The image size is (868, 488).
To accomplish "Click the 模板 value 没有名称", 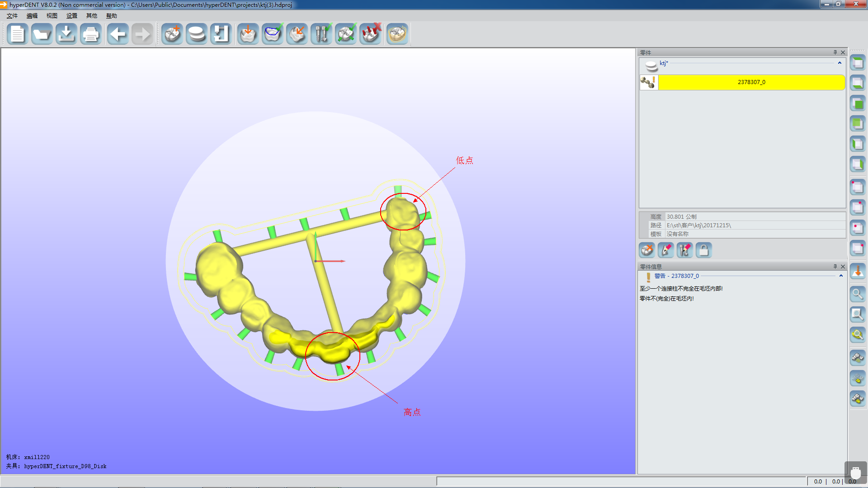I will [x=677, y=234].
